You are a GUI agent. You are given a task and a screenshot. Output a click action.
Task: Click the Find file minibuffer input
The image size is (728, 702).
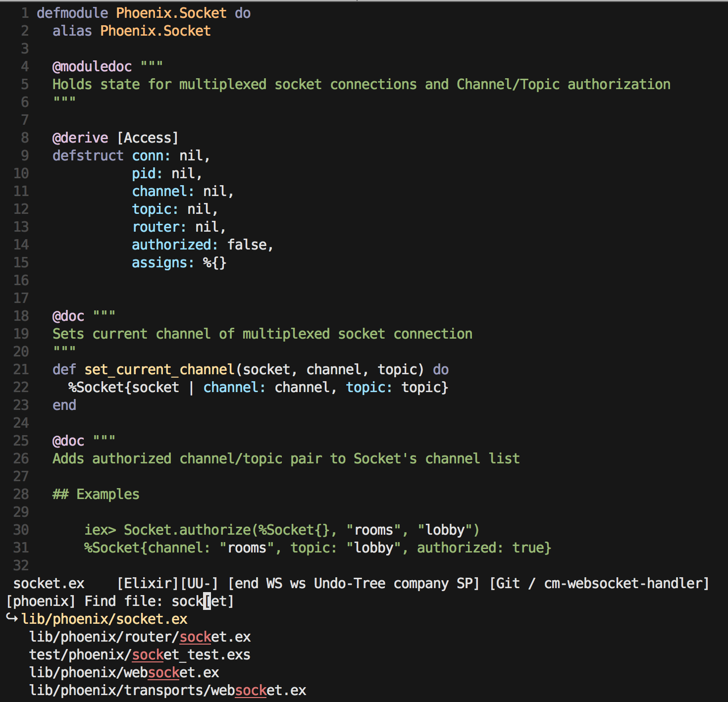[x=203, y=601]
